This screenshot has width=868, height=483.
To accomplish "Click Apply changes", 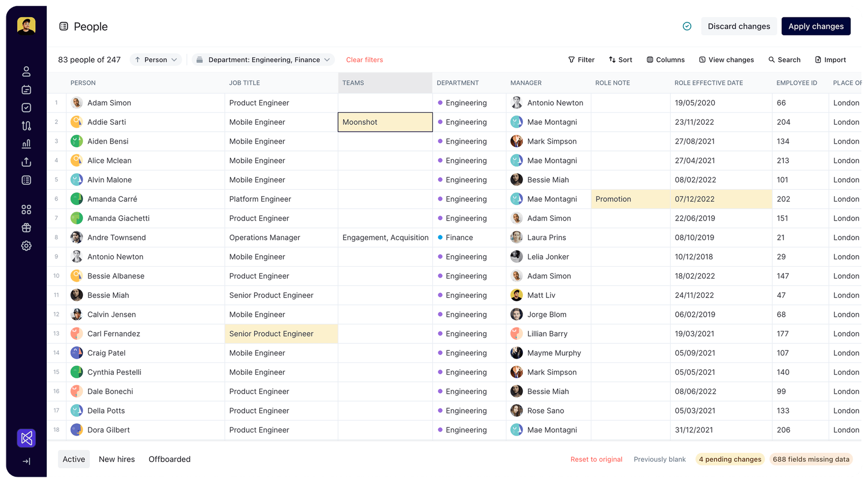I will click(x=816, y=26).
